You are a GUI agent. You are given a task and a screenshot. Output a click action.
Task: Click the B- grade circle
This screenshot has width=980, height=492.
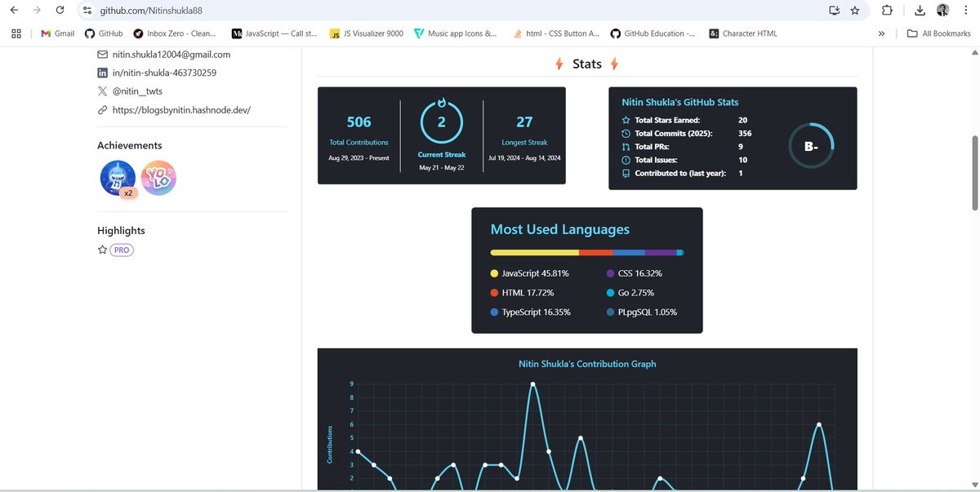811,147
